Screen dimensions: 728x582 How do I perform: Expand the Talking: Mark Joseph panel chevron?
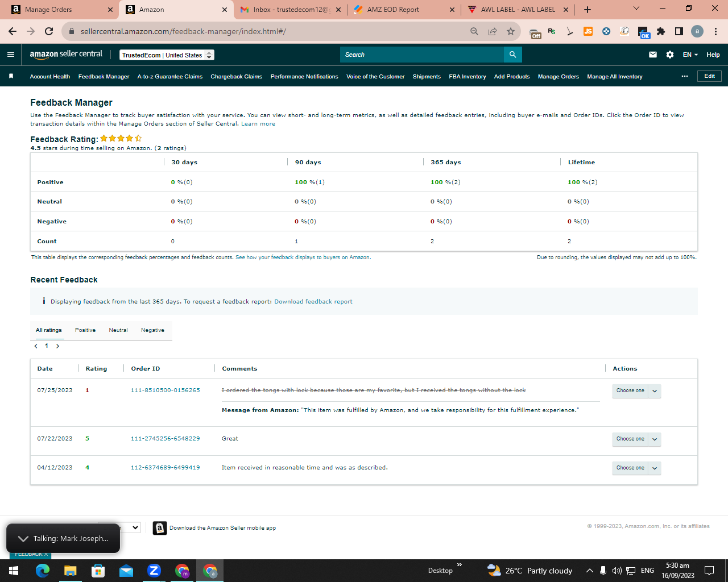pyautogui.click(x=23, y=539)
